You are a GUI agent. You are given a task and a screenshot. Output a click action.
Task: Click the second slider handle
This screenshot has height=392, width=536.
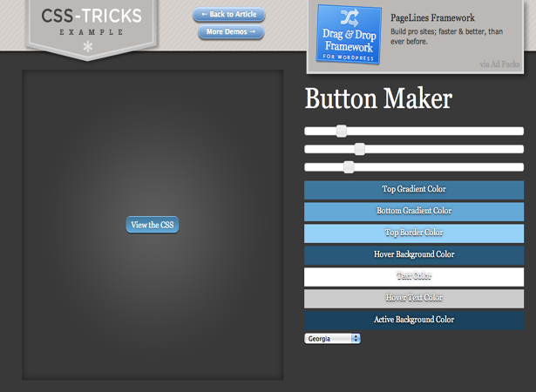[x=359, y=149]
